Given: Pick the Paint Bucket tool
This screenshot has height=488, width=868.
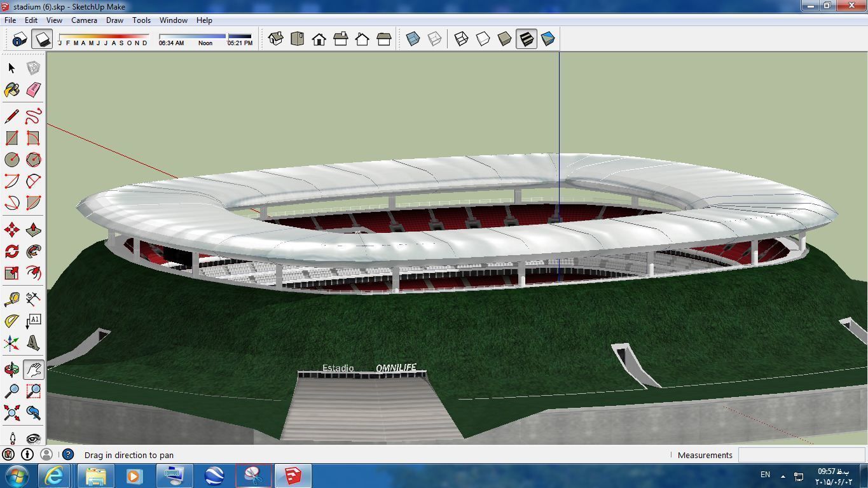Looking at the screenshot, I should (11, 90).
